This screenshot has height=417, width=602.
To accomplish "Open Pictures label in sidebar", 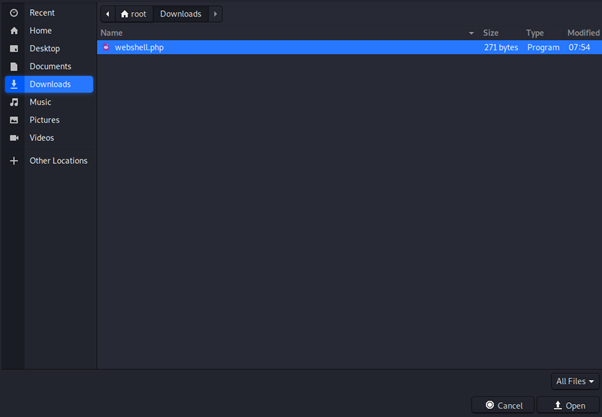I will click(x=45, y=120).
